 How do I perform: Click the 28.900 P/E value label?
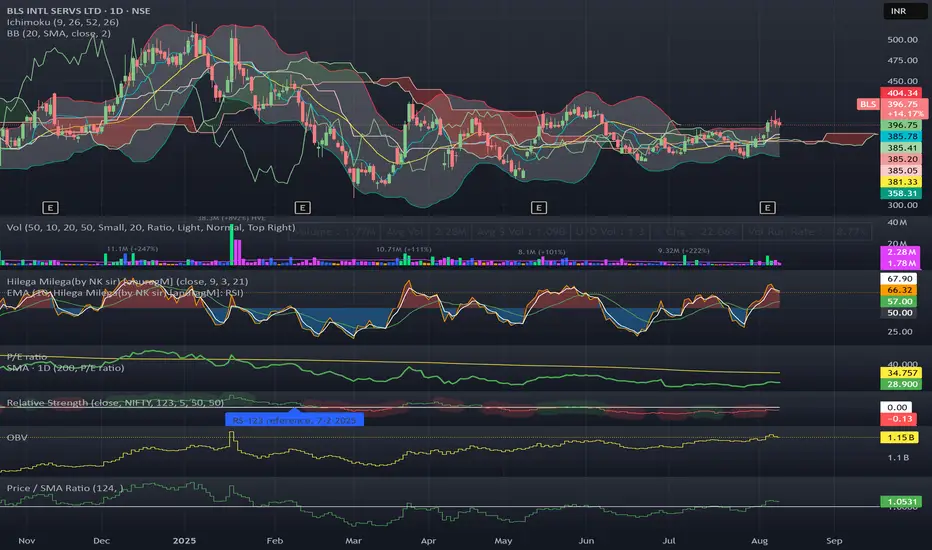pos(902,384)
